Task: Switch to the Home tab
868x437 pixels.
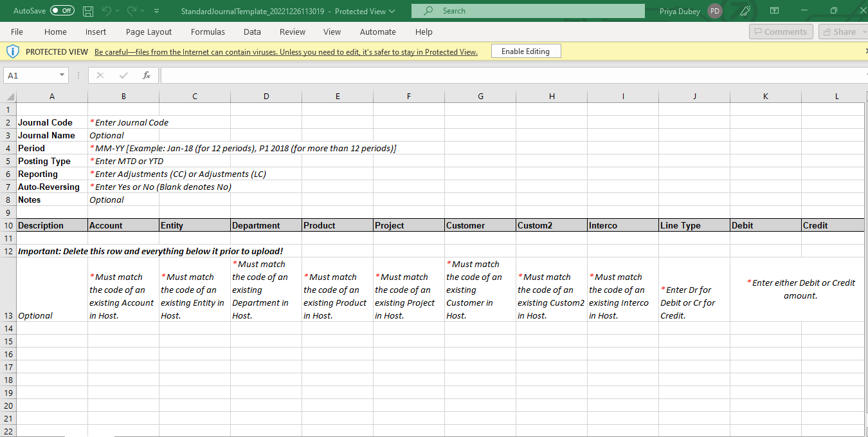Action: click(x=55, y=32)
